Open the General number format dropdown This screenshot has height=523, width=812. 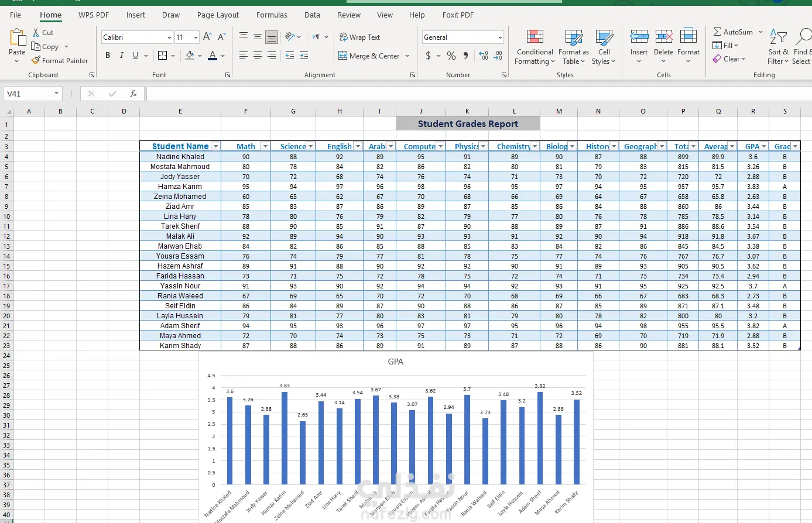(x=500, y=37)
